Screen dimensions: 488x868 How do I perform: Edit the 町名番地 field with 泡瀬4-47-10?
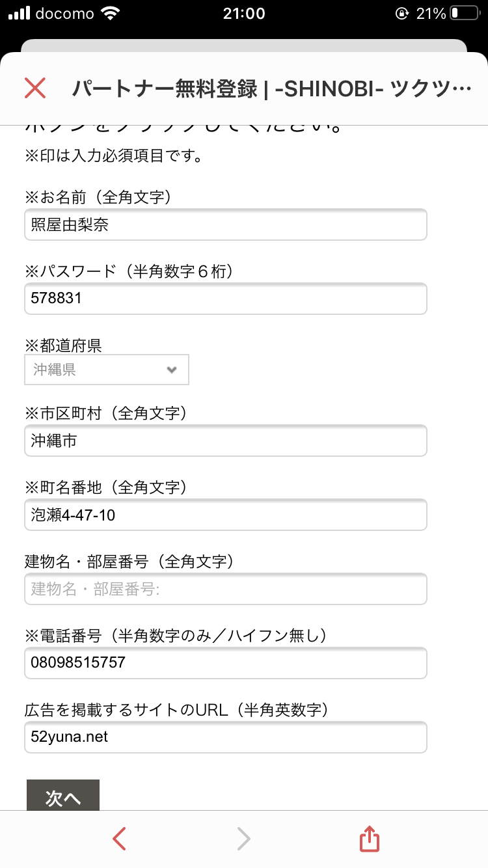[x=226, y=515]
